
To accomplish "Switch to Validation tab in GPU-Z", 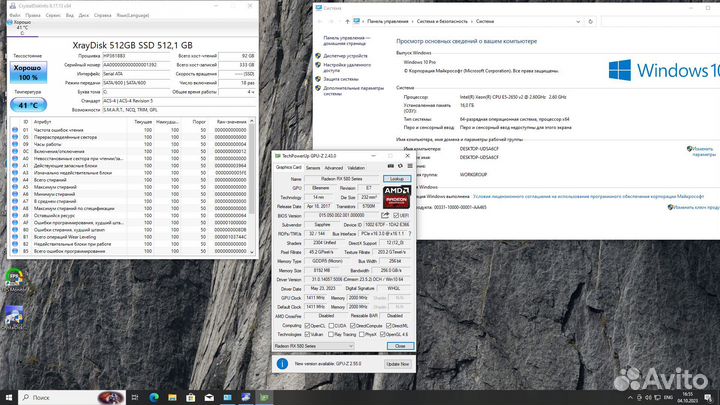I will click(x=356, y=168).
